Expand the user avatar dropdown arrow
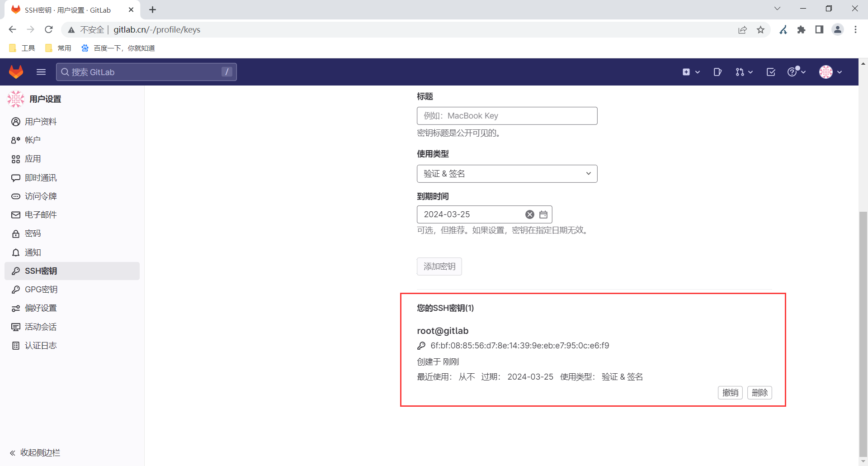The image size is (868, 466). click(x=840, y=72)
